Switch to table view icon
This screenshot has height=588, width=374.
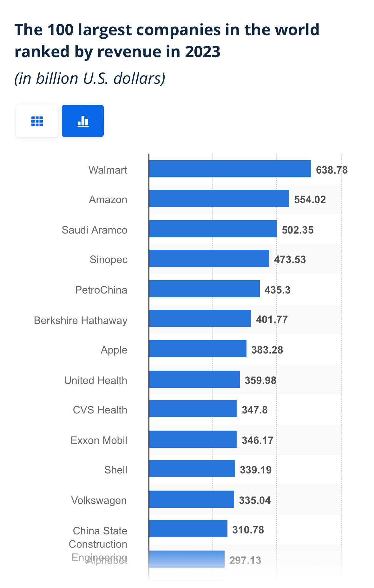37,121
